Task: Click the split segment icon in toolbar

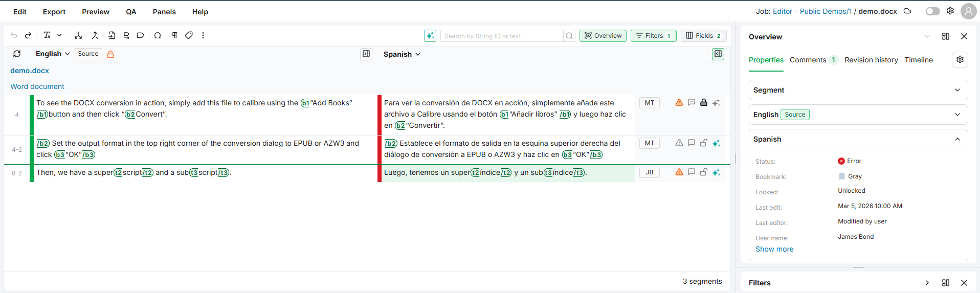Action: pyautogui.click(x=78, y=35)
